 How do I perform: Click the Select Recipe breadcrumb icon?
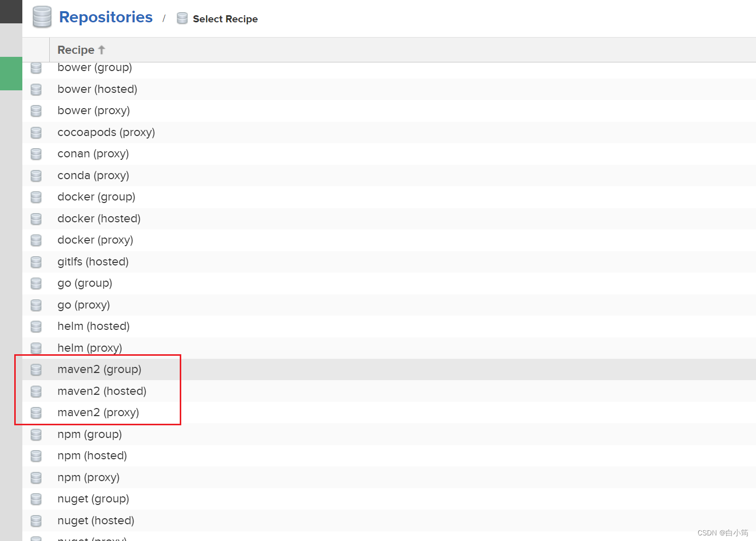tap(182, 19)
